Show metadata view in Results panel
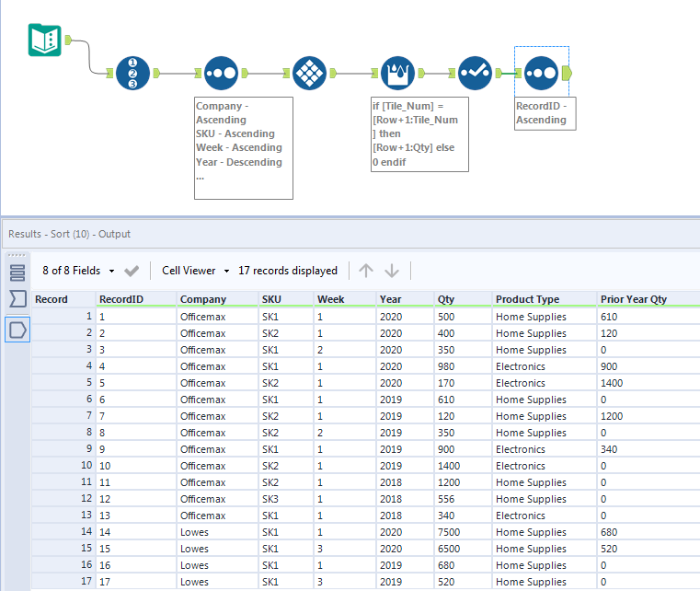The height and width of the screenshot is (591, 700). 17,272
